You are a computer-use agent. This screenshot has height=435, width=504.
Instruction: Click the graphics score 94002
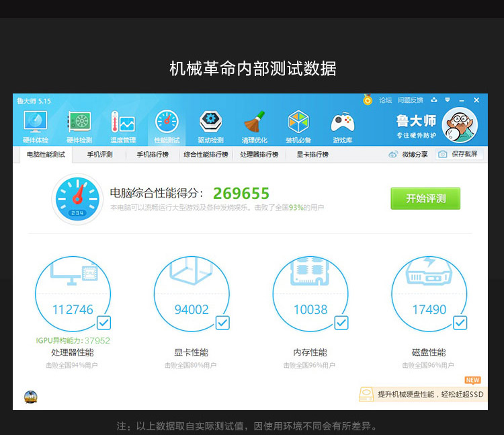tap(192, 310)
